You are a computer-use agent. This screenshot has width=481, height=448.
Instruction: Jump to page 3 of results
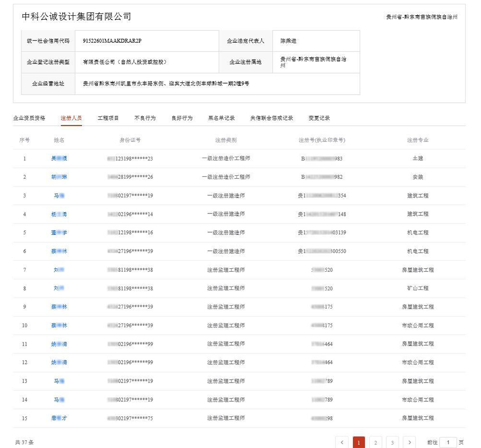[392, 442]
